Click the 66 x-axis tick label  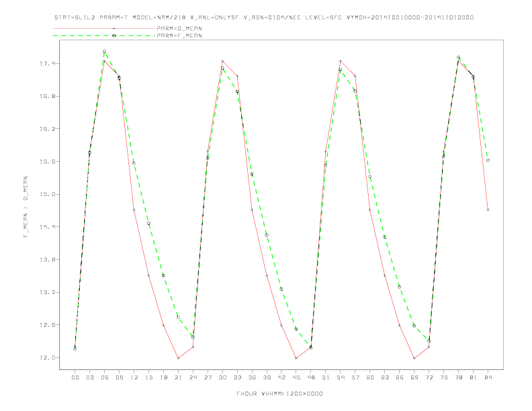[x=400, y=377]
